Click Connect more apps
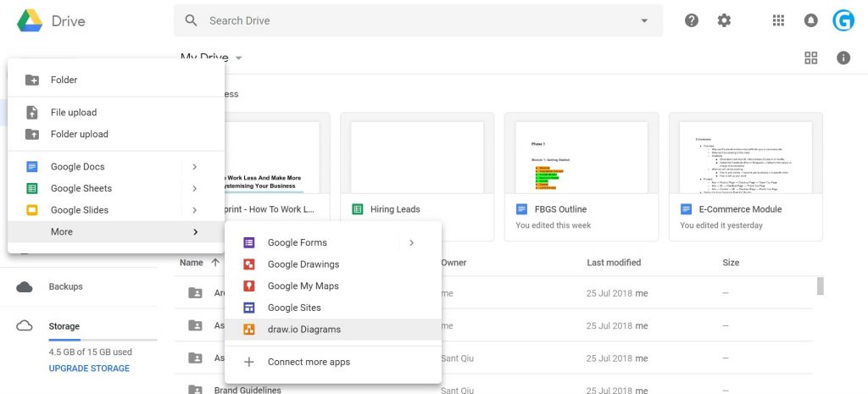The width and height of the screenshot is (868, 394). [309, 362]
